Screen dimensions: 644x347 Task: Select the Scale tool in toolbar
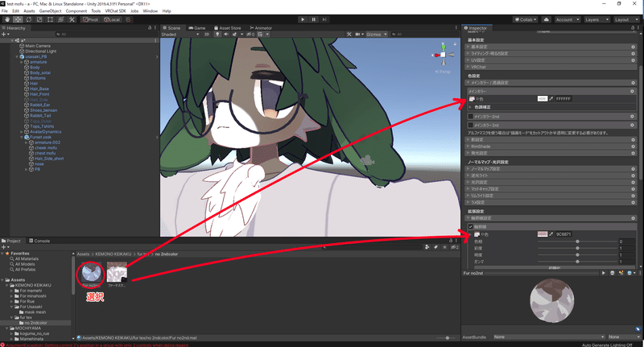coord(39,19)
